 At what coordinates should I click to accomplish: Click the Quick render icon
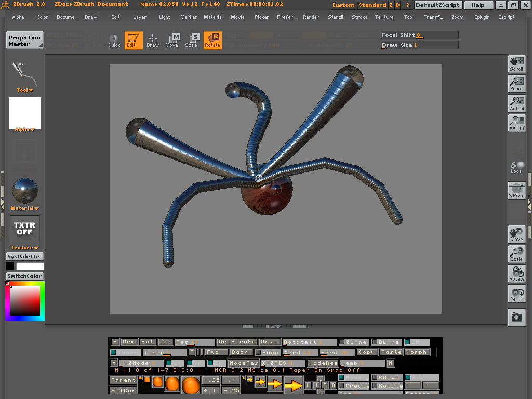(x=113, y=40)
